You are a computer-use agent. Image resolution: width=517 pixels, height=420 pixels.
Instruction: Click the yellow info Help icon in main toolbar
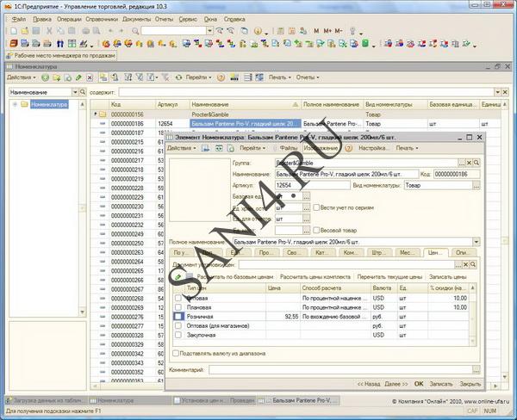pos(258,31)
